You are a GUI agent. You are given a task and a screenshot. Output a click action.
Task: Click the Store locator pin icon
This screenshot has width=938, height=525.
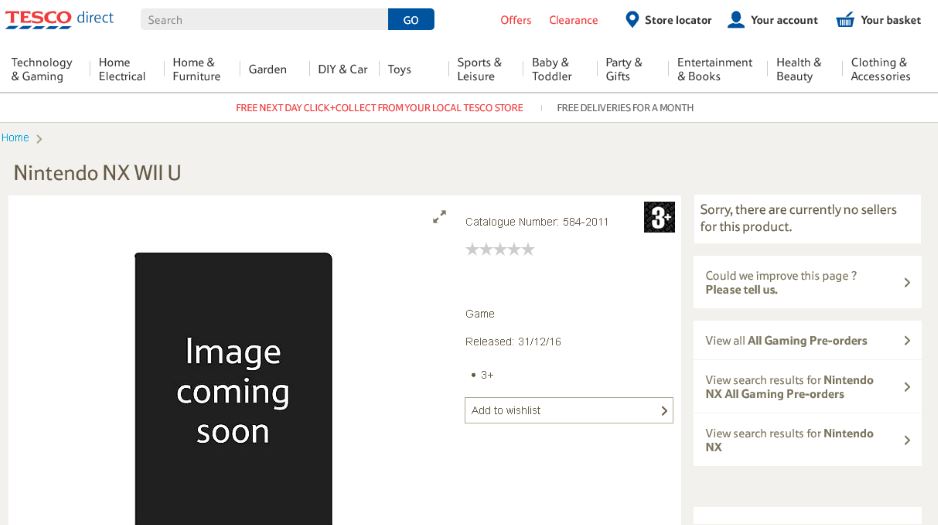632,20
